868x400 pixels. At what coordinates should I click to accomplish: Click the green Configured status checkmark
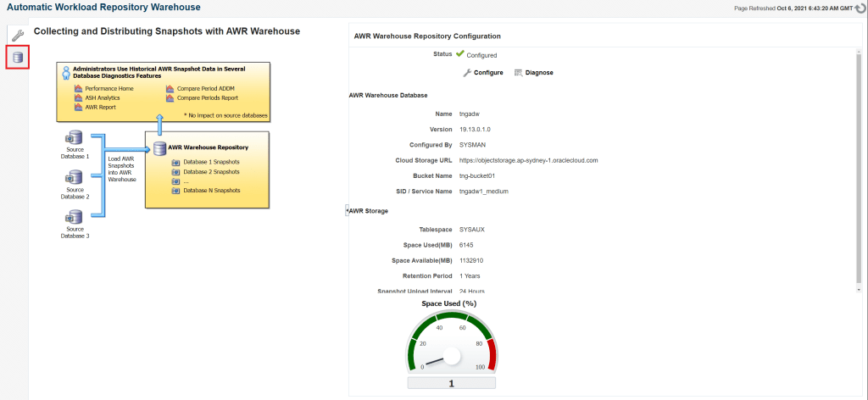click(459, 53)
